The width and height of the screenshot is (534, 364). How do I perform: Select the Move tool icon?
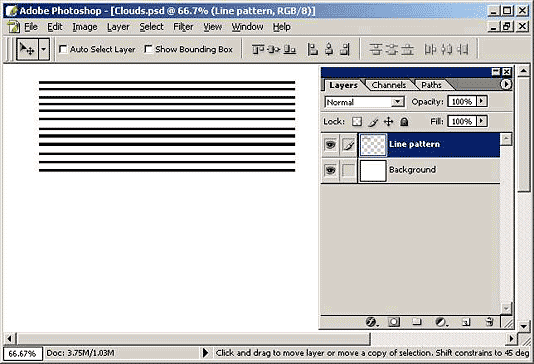coord(28,49)
